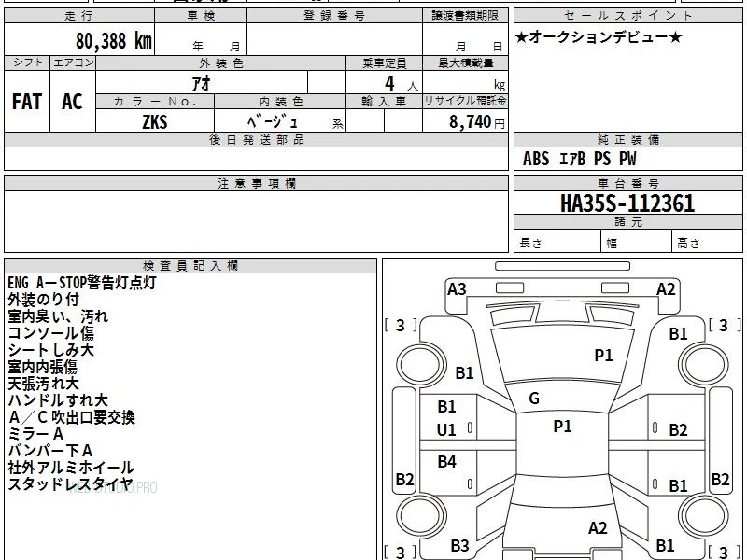Select the note A/C吹出口要交換

click(72, 417)
